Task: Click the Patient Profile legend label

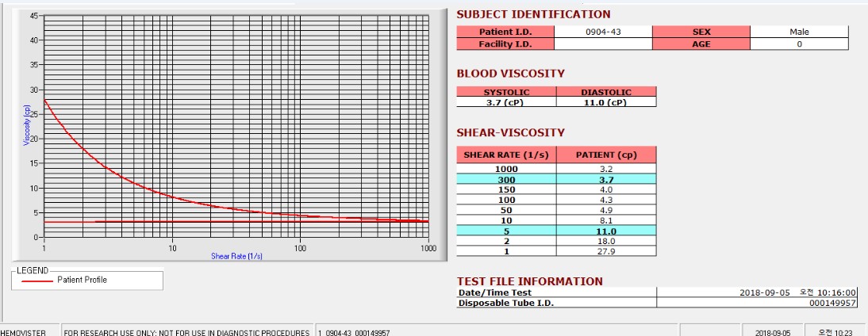Action: [82, 281]
